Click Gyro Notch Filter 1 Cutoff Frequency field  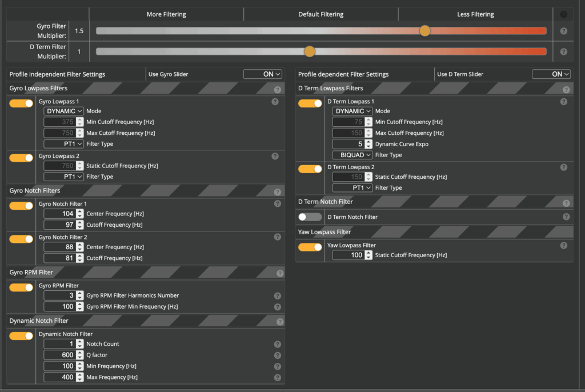pyautogui.click(x=63, y=225)
